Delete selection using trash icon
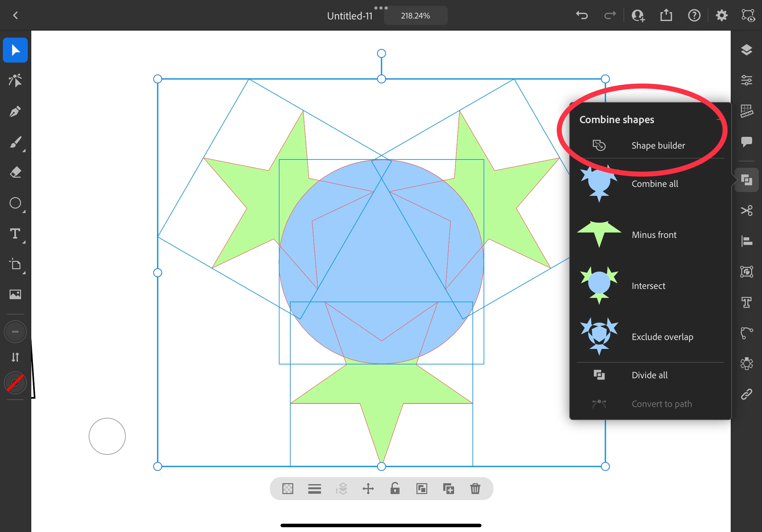Screen dimensions: 762x532 tap(475, 489)
